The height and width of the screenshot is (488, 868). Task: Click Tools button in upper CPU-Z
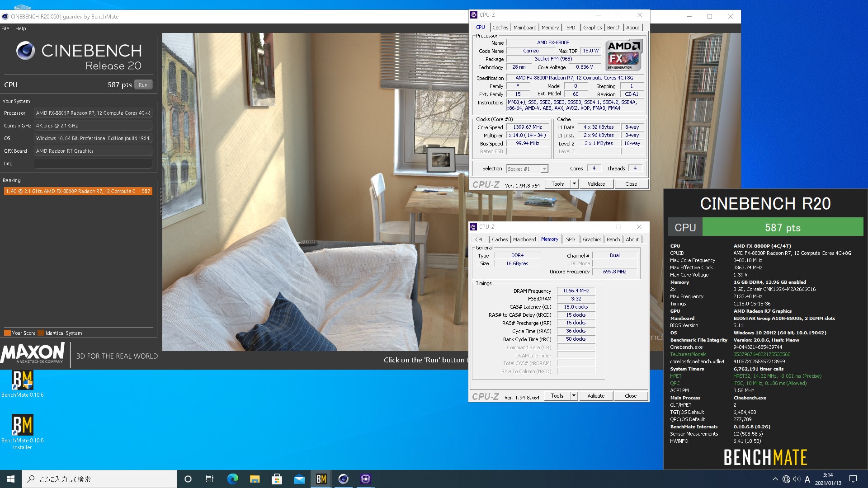[557, 184]
